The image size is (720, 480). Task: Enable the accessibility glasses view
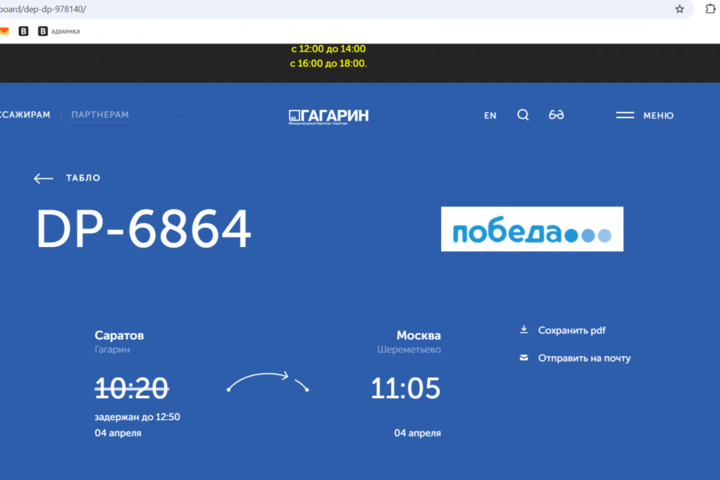(x=557, y=115)
